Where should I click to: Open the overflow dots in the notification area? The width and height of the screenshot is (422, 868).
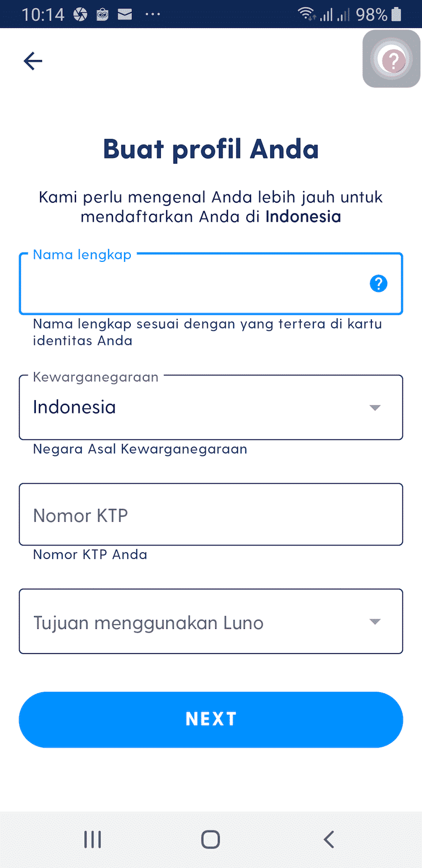(153, 14)
